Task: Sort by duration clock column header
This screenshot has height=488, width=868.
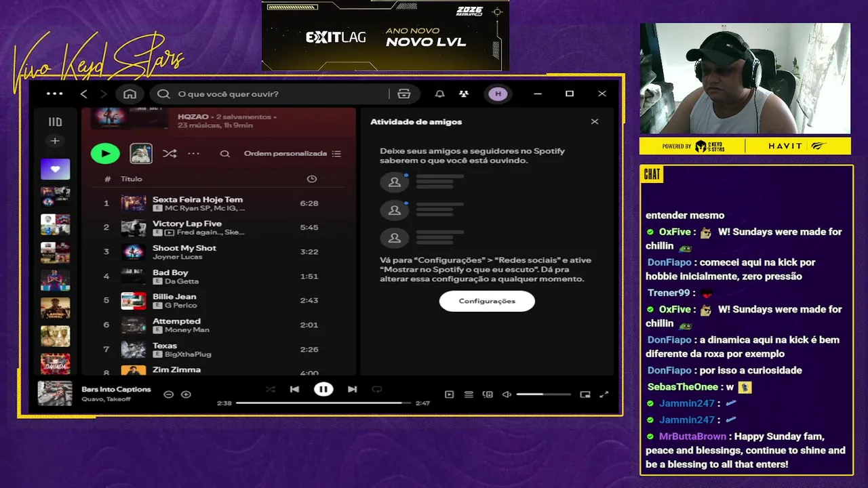Action: [x=311, y=179]
